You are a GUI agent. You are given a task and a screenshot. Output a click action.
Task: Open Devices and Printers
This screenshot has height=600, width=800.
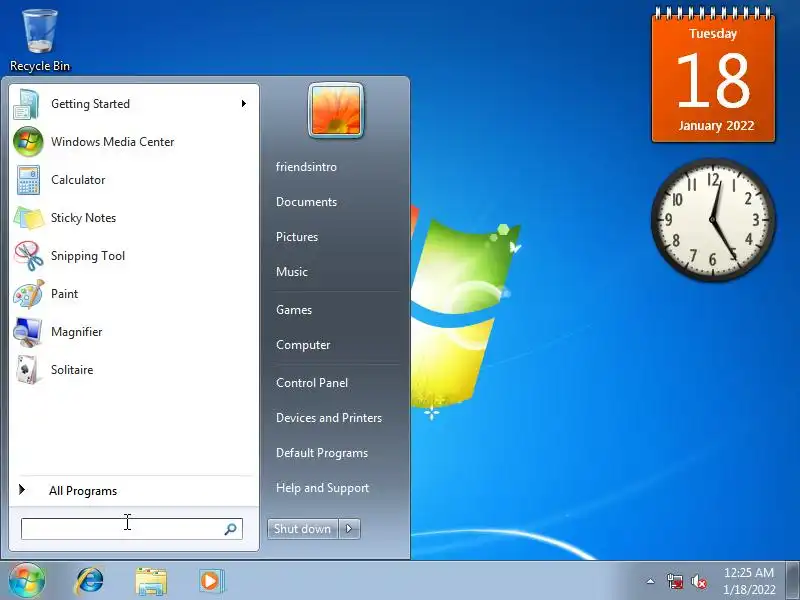[x=329, y=418]
